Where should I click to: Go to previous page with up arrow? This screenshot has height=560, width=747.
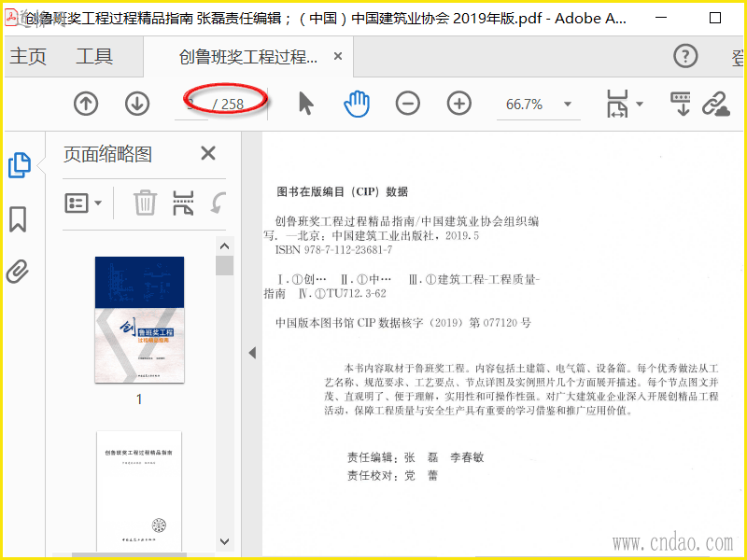click(86, 104)
